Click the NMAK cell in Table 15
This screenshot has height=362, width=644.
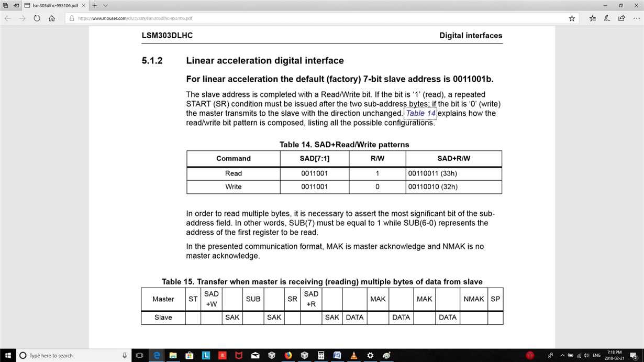[474, 299]
